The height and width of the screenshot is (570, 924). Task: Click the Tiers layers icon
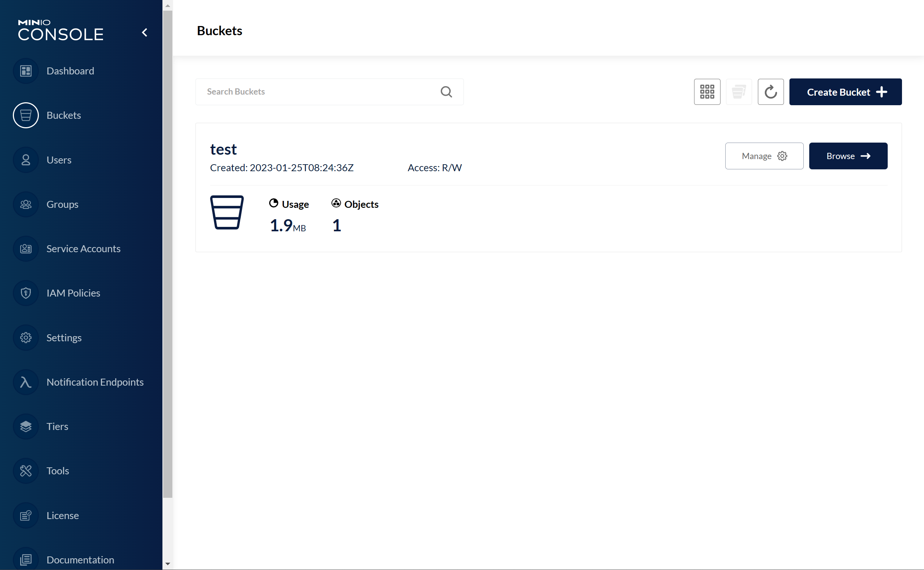(26, 426)
